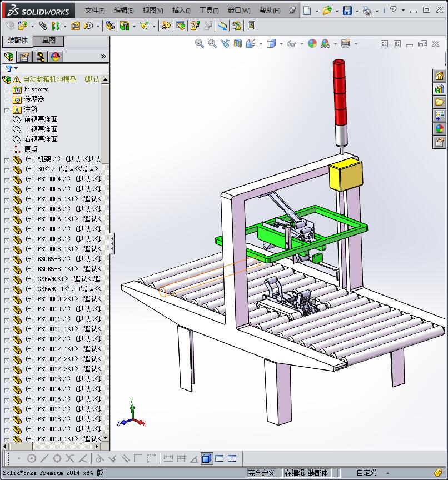Click the View Orientation icon
This screenshot has width=448, height=480.
click(251, 43)
